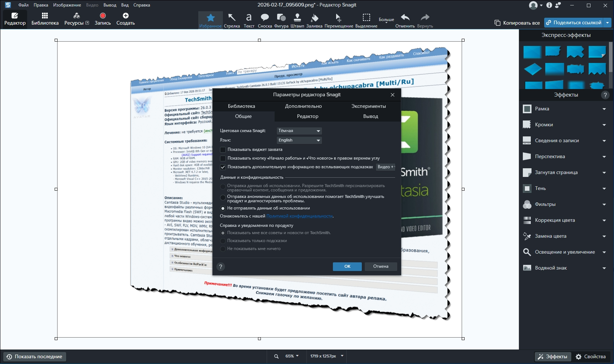Select the Callout (Сноска) tool
The height and width of the screenshot is (364, 614).
pyautogui.click(x=265, y=20)
